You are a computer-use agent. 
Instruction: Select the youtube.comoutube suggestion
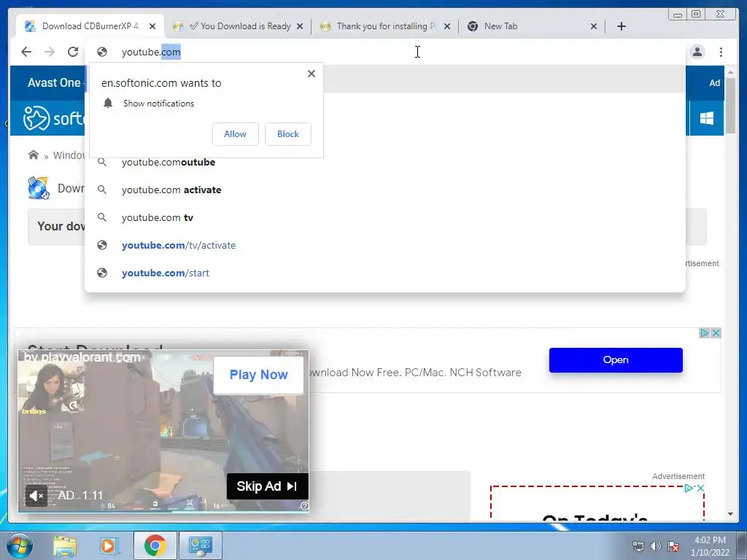point(385,163)
